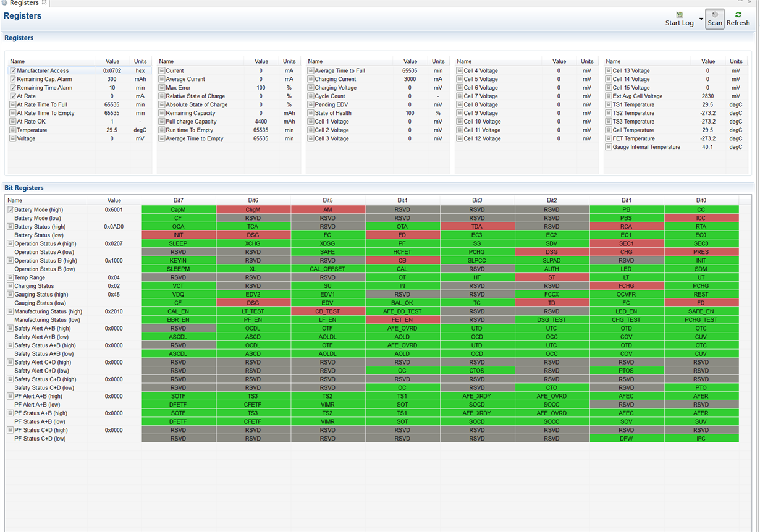Image resolution: width=760 pixels, height=532 pixels.
Task: Click the red TDA bit cell
Action: coord(477,227)
